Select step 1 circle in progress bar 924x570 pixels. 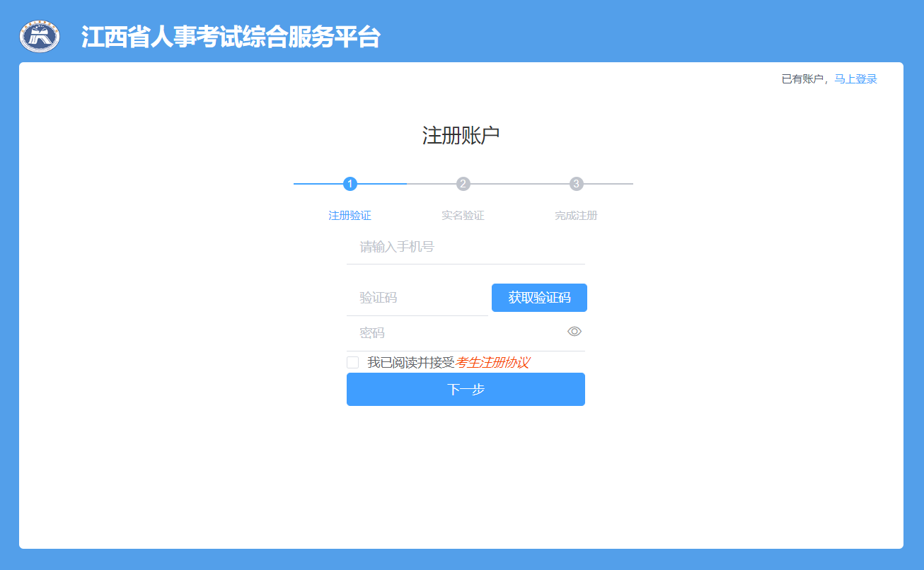pos(350,184)
